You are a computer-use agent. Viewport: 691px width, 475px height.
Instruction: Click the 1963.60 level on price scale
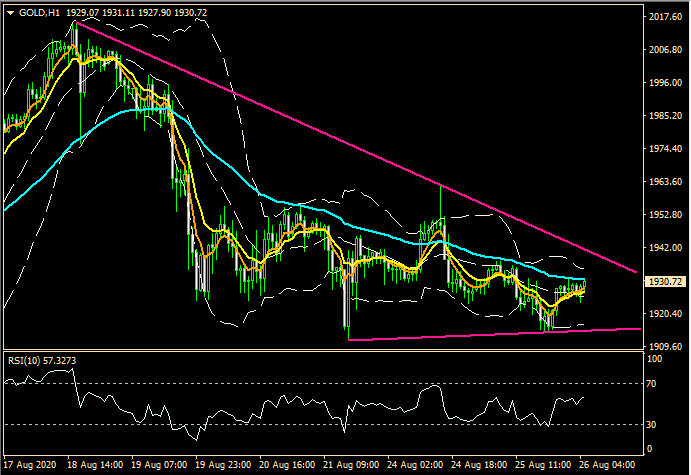point(663,182)
